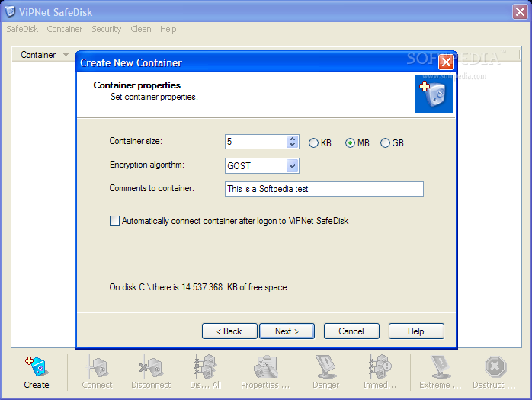Decrease container size with down spinner arrow
The width and height of the screenshot is (532, 400).
click(292, 145)
